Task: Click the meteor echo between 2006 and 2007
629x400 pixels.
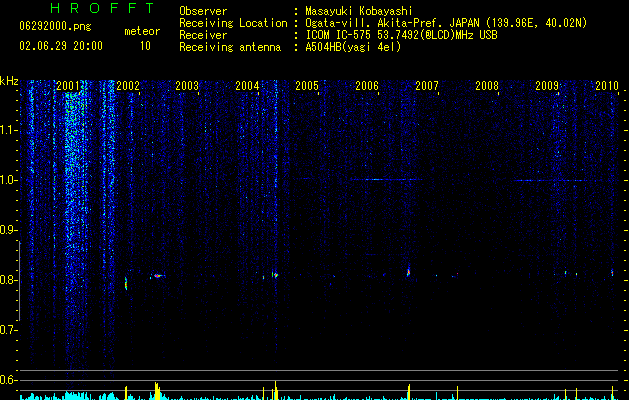Action: pos(408,272)
